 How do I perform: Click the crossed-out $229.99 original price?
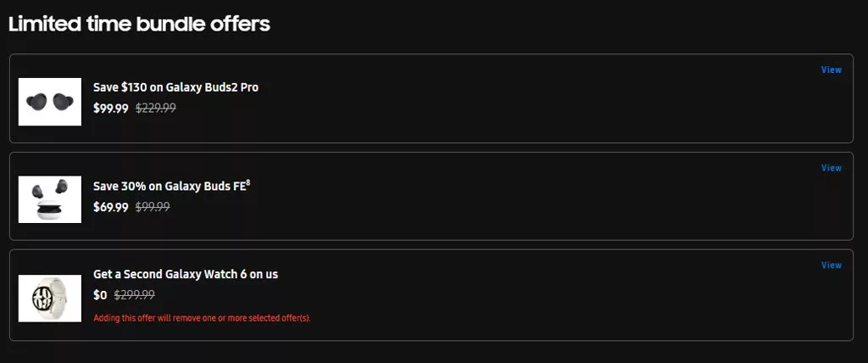pos(156,109)
